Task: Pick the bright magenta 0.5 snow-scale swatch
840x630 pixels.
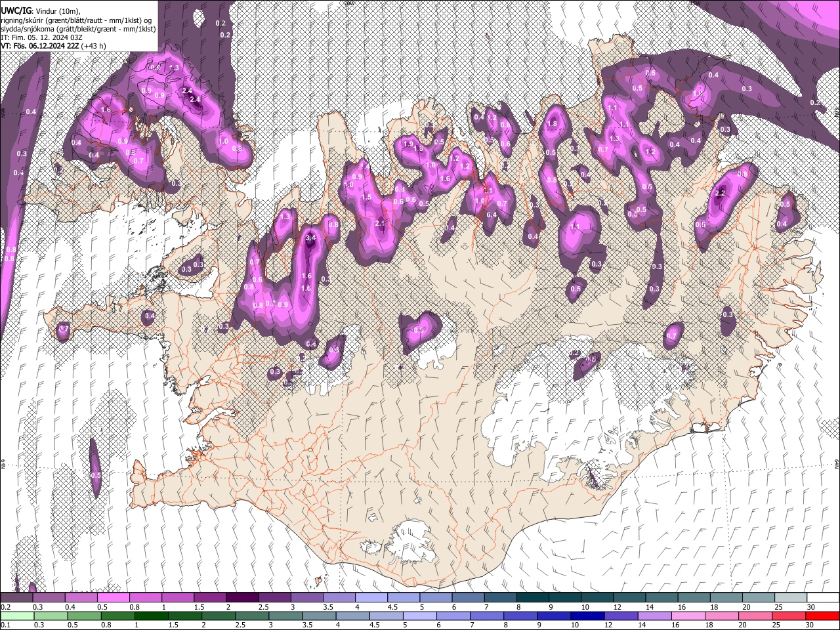Action: (113, 598)
